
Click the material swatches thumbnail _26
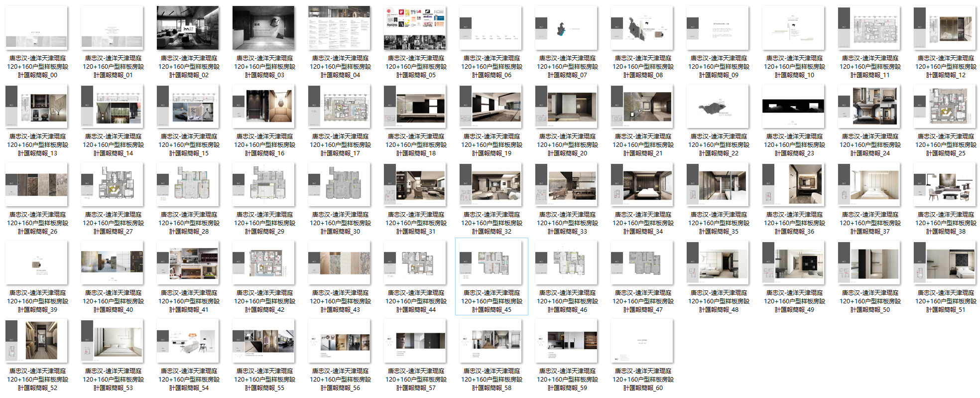[36, 184]
